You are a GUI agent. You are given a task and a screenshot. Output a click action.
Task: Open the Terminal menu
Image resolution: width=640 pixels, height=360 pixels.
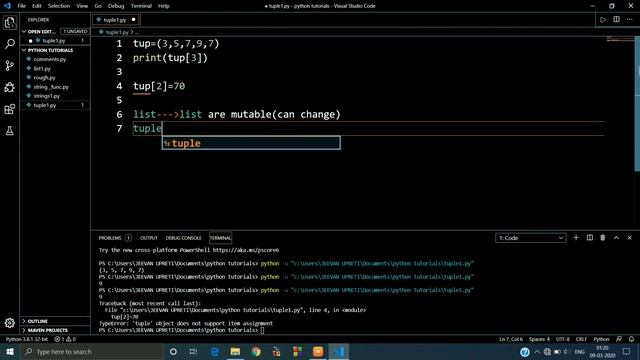141,6
